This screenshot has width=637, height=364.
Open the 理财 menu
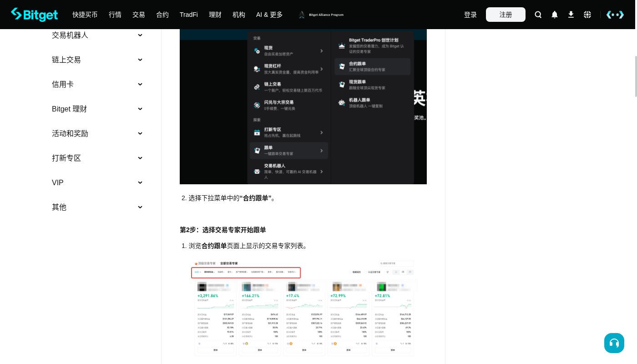click(215, 15)
